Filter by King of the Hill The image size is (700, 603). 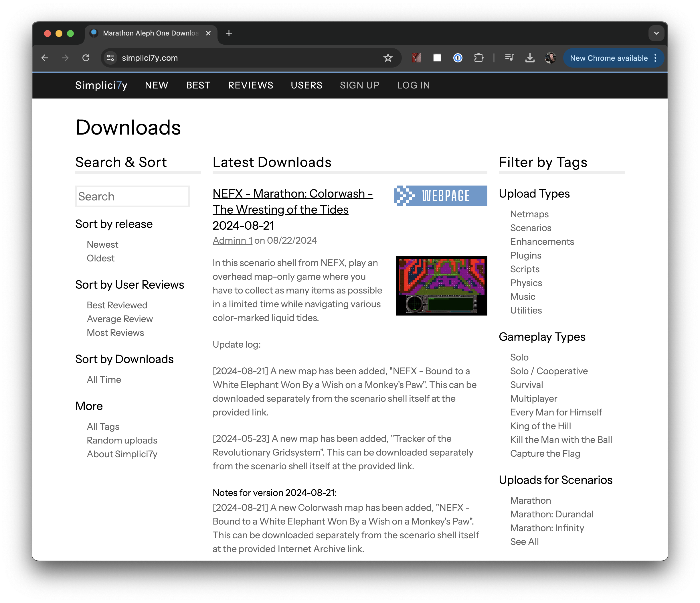[x=541, y=426]
